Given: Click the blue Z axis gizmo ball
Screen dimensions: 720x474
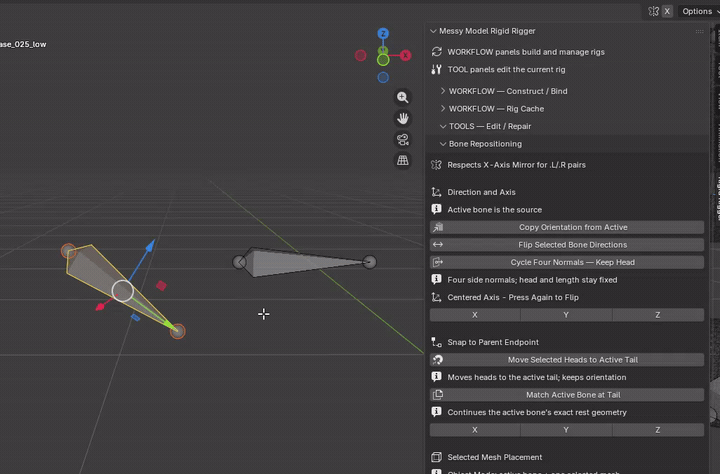Looking at the screenshot, I should click(x=383, y=34).
